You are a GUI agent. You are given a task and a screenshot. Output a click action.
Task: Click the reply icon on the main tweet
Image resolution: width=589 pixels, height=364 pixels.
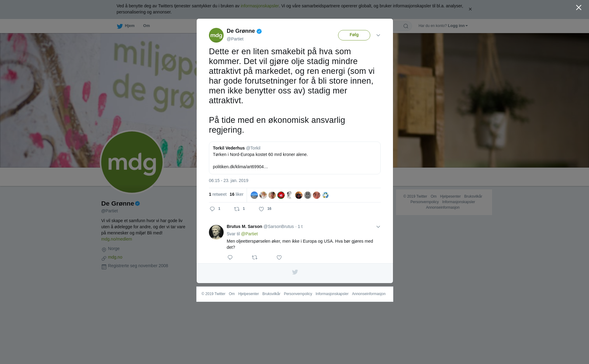coord(212,209)
